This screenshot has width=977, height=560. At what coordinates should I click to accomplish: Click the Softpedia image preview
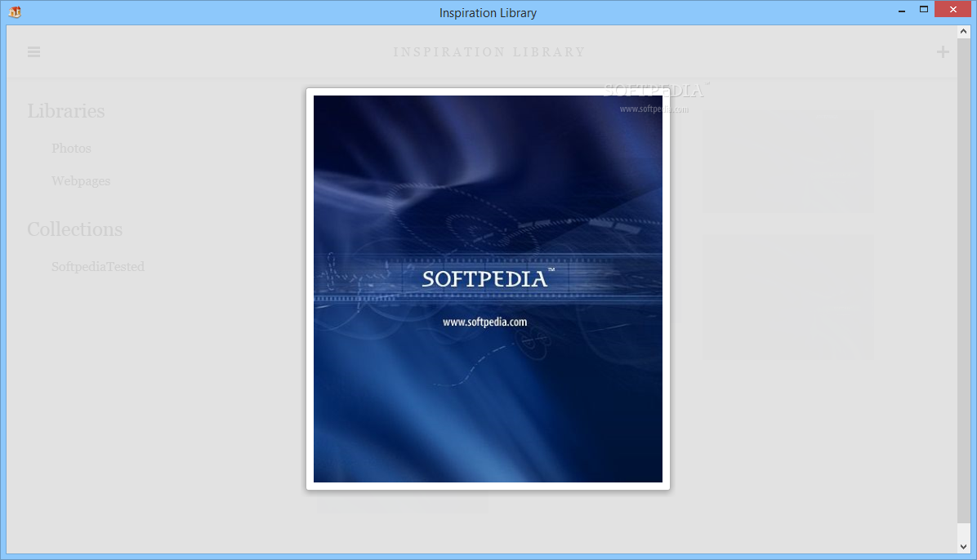pos(488,288)
